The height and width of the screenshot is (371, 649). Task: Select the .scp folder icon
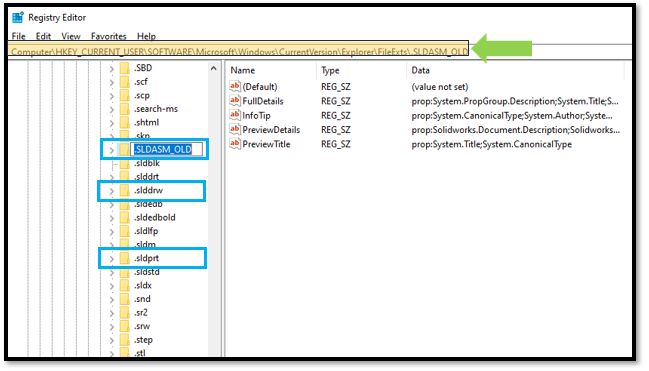[x=125, y=95]
